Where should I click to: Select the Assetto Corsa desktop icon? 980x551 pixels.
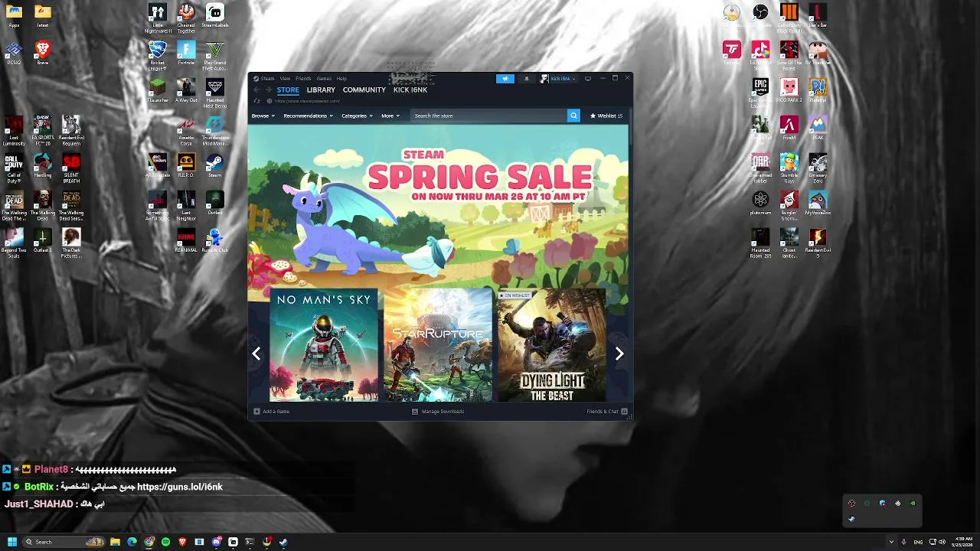[x=186, y=130]
